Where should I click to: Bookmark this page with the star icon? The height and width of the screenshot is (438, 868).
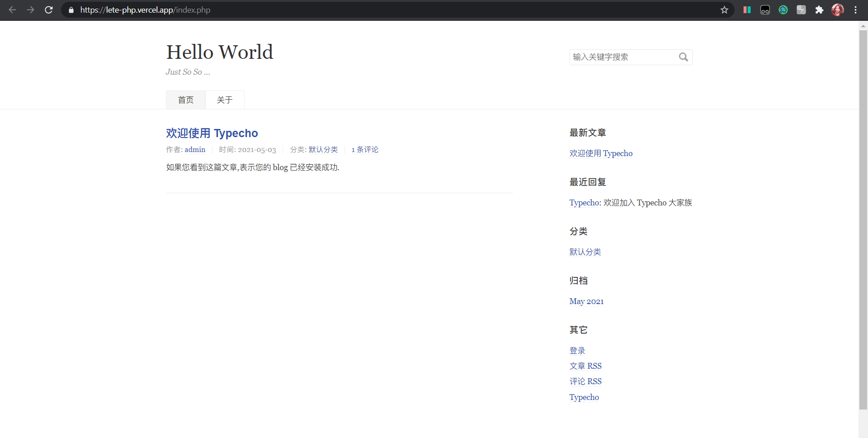pos(724,10)
